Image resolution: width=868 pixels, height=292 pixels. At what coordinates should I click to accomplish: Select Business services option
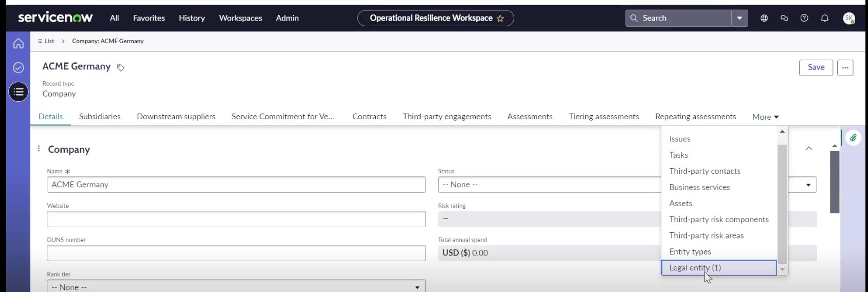719,187
